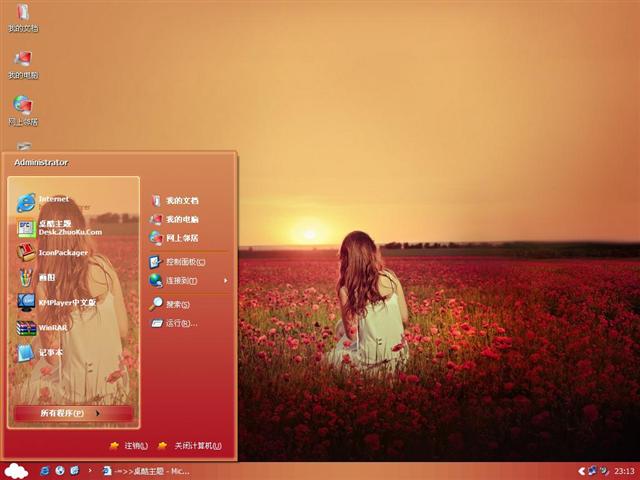Screen dimensions: 640x480
Task: Click the third quick launch icon
Action: [75, 471]
